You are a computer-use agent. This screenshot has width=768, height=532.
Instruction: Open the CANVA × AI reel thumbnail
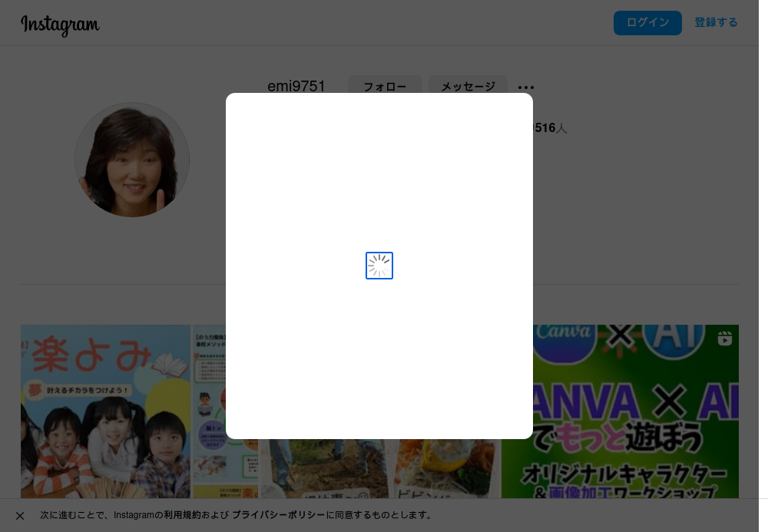621,411
